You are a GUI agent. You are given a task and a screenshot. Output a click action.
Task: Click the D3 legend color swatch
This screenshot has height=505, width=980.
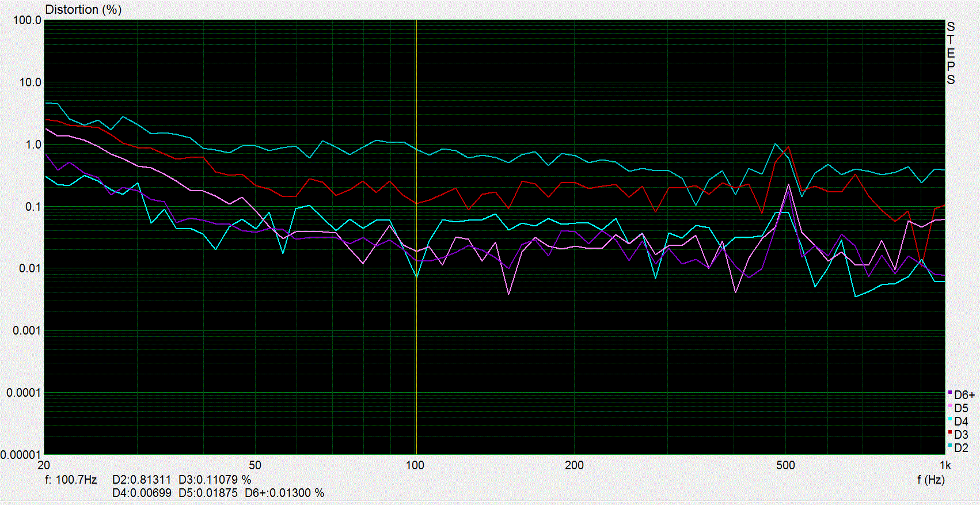[x=950, y=432]
